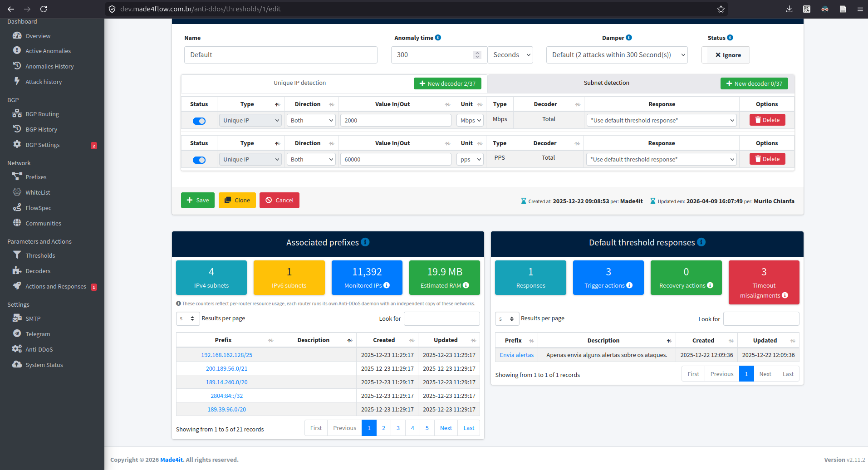The width and height of the screenshot is (868, 470).
Task: Open Direction dropdown in 60000 row
Action: (x=311, y=159)
